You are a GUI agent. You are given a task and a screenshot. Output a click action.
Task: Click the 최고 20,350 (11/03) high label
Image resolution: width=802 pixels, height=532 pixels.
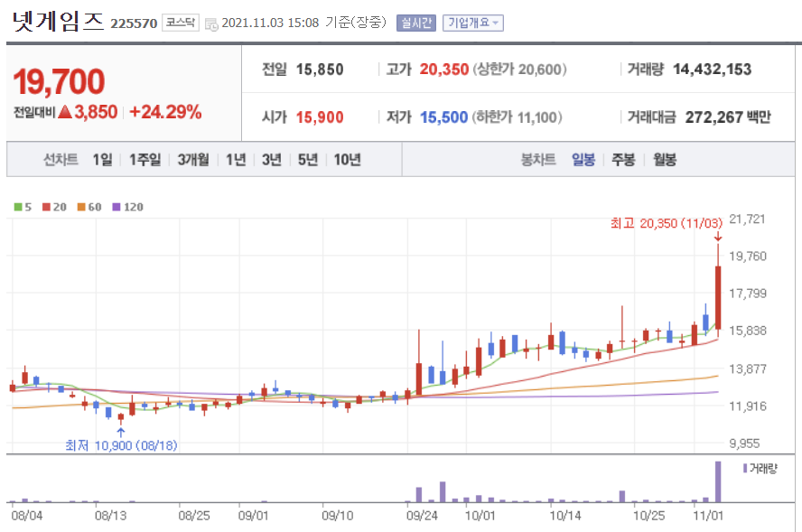pyautogui.click(x=667, y=223)
